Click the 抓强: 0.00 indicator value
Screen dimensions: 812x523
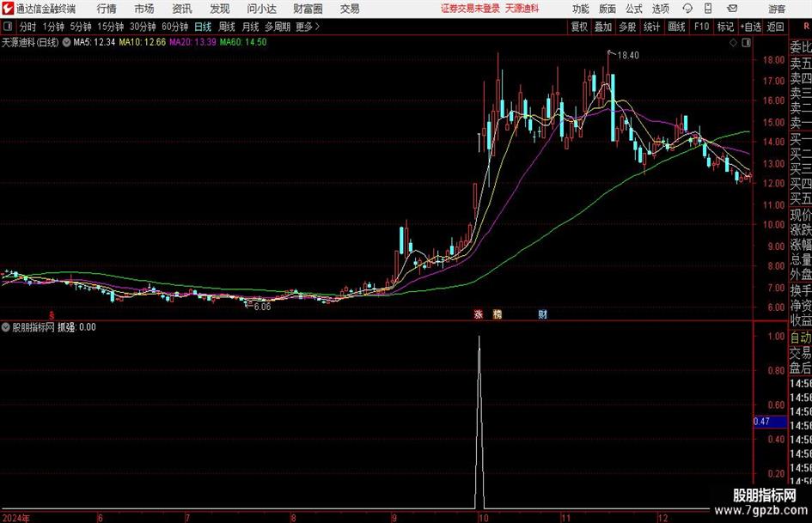coord(76,327)
